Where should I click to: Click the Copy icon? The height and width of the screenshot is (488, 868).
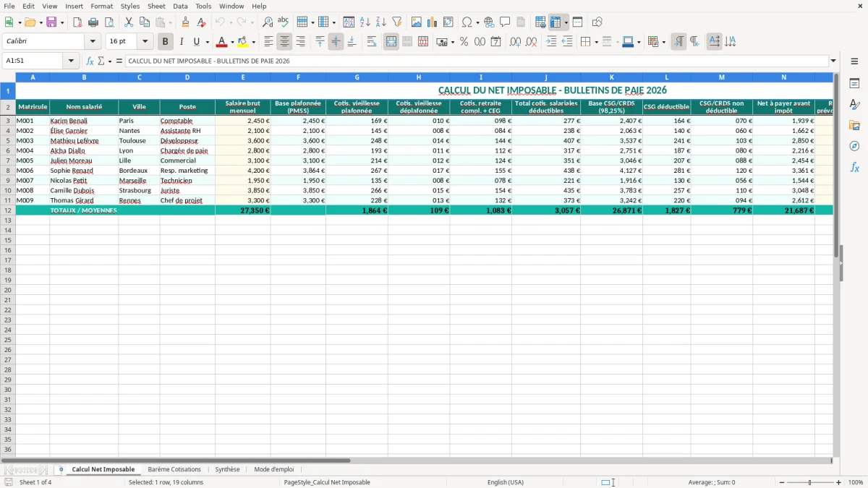145,22
